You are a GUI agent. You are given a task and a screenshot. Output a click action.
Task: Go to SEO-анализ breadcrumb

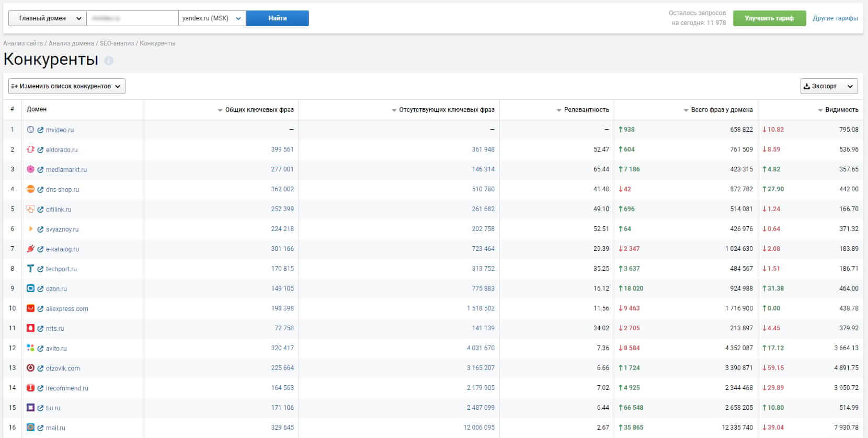117,43
